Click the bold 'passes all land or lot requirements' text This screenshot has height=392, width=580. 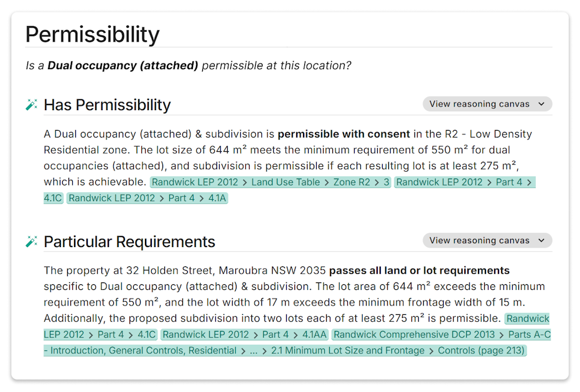[x=419, y=271]
